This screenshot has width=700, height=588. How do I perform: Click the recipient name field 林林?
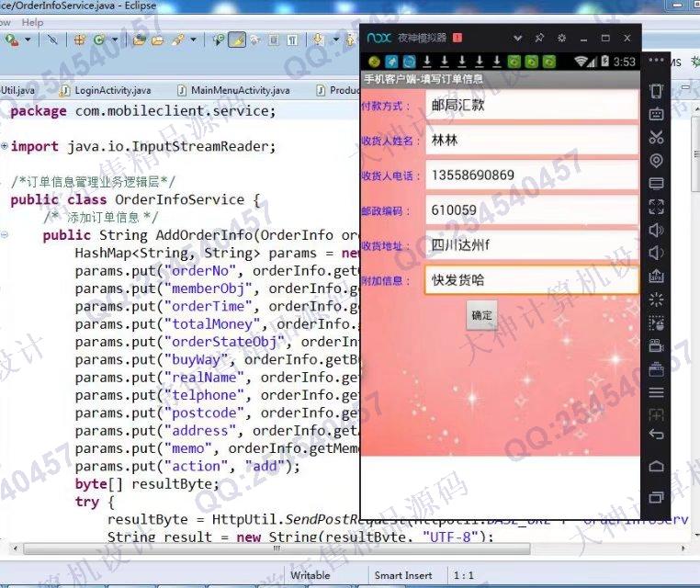[532, 140]
